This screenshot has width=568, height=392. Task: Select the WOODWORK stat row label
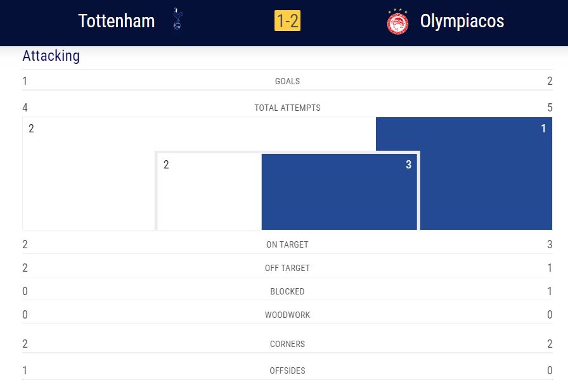pos(287,315)
